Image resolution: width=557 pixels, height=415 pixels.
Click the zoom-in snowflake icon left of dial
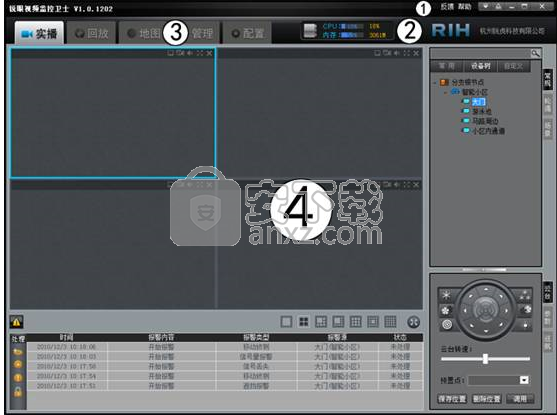446,295
